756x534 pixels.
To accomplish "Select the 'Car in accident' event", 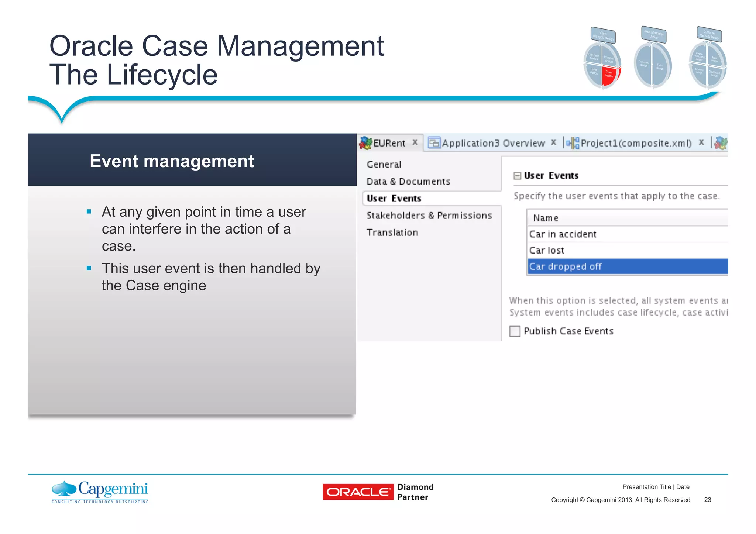I will tap(628, 234).
